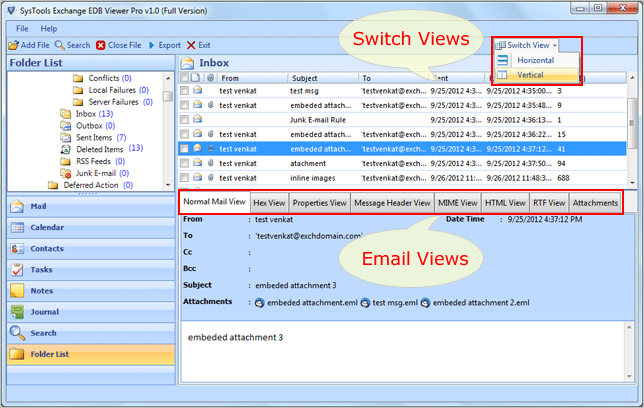Screen dimensions: 644x408
Task: Open the Journal pane icon
Action: [17, 312]
